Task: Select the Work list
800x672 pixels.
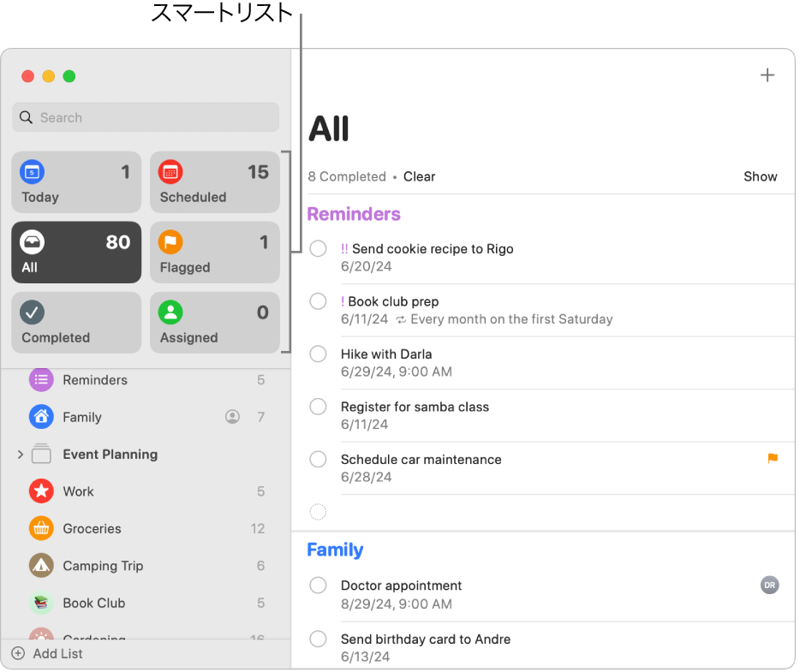Action: 146,491
